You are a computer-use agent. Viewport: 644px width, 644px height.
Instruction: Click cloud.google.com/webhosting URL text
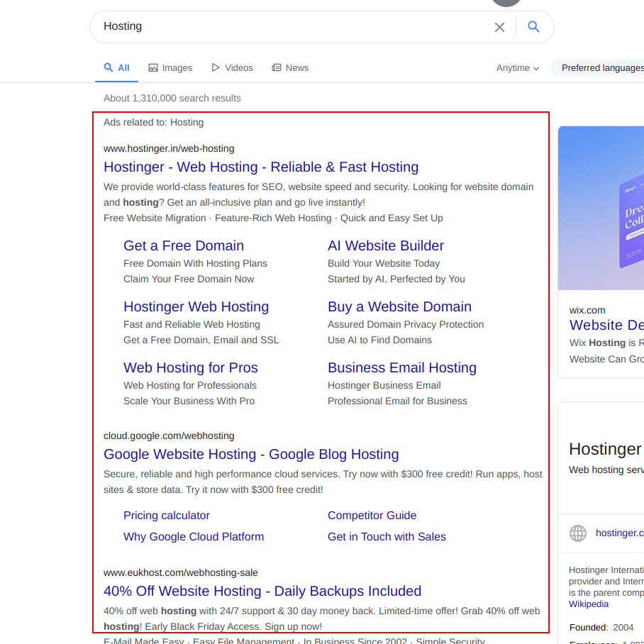pos(169,435)
